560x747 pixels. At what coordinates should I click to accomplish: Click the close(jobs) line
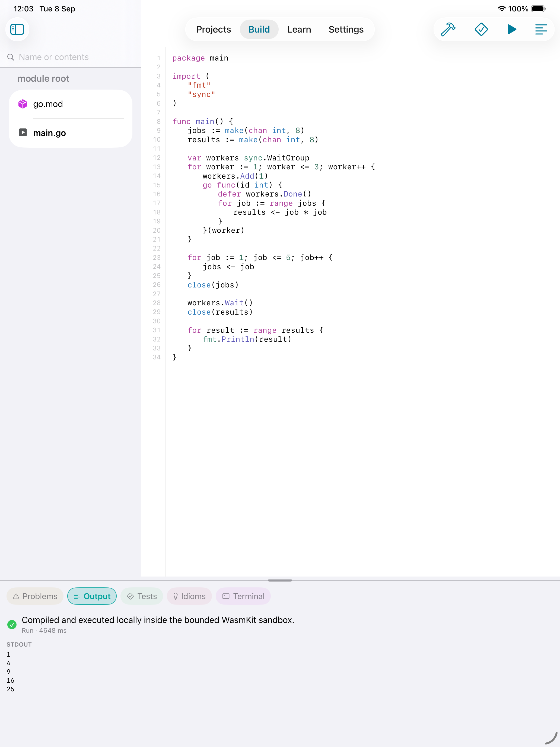click(x=213, y=285)
